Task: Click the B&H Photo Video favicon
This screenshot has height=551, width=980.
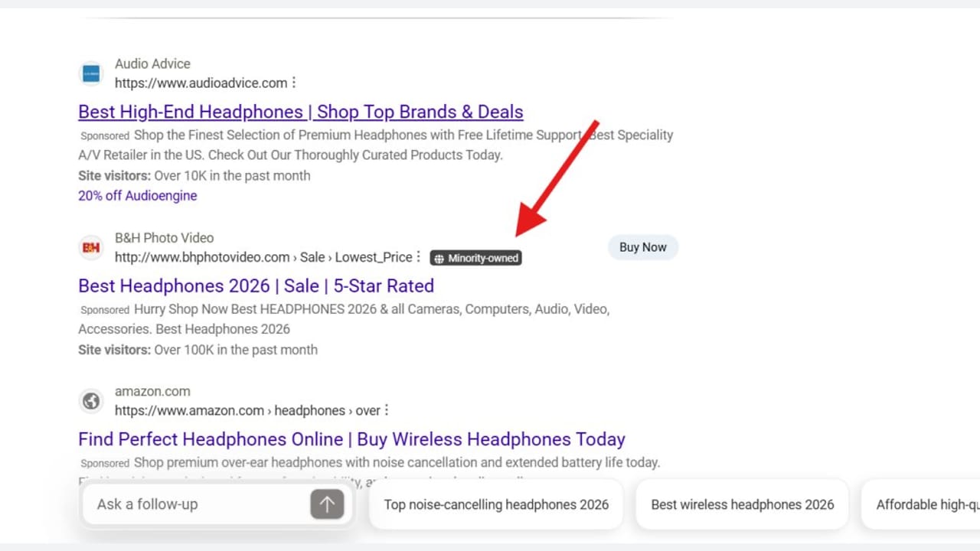Action: point(91,247)
